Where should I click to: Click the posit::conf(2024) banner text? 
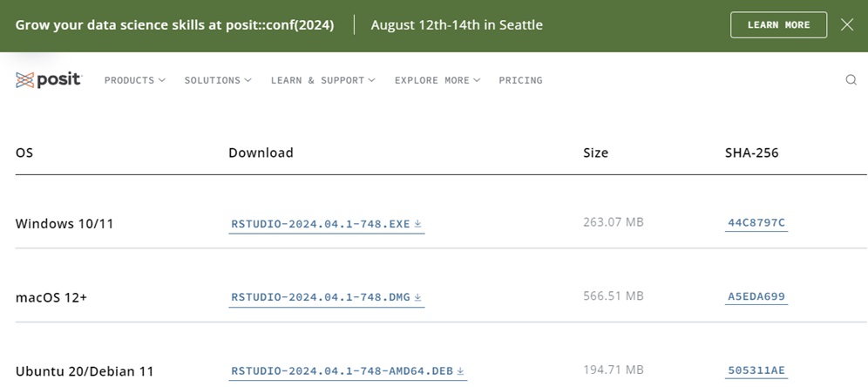point(174,25)
